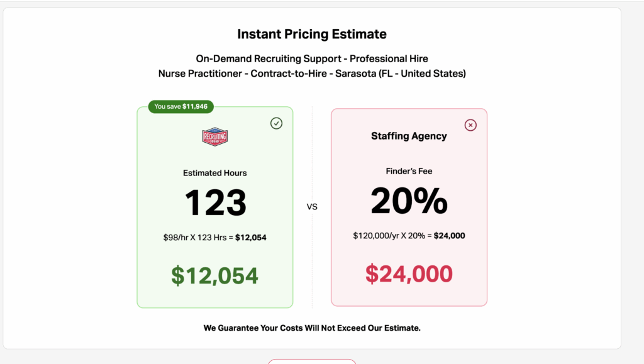Click the green "$12,054" total price
This screenshot has height=364, width=644.
215,275
